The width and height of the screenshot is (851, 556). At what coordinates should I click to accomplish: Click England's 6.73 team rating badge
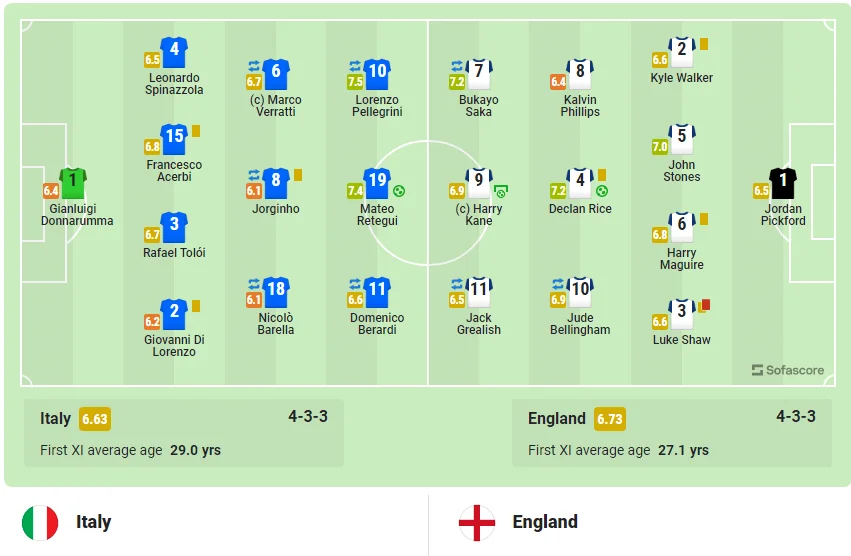(x=608, y=419)
